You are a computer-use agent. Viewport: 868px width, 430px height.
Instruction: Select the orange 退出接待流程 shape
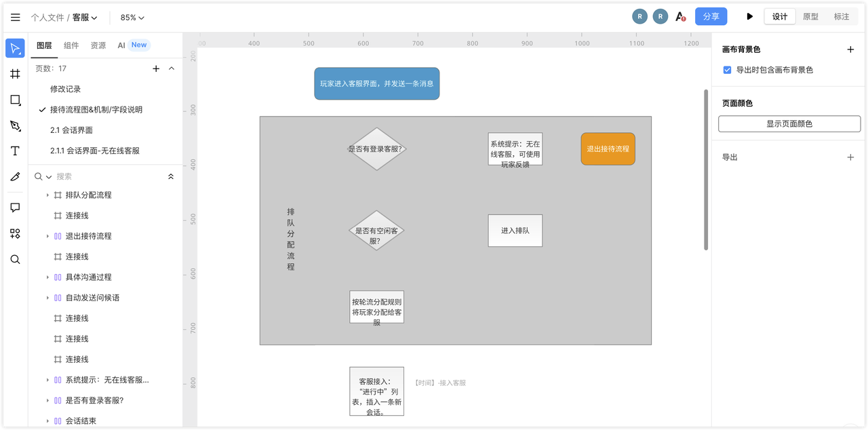click(x=608, y=149)
